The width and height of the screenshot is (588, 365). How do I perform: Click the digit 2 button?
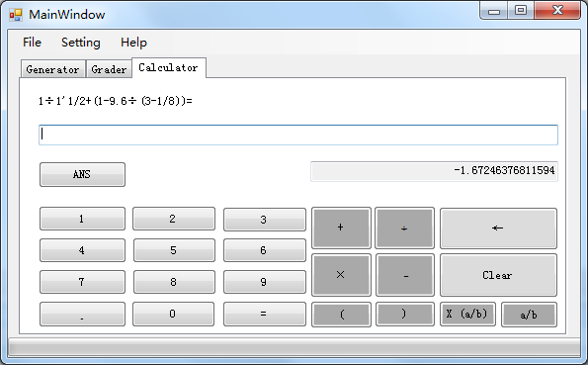[x=174, y=219]
